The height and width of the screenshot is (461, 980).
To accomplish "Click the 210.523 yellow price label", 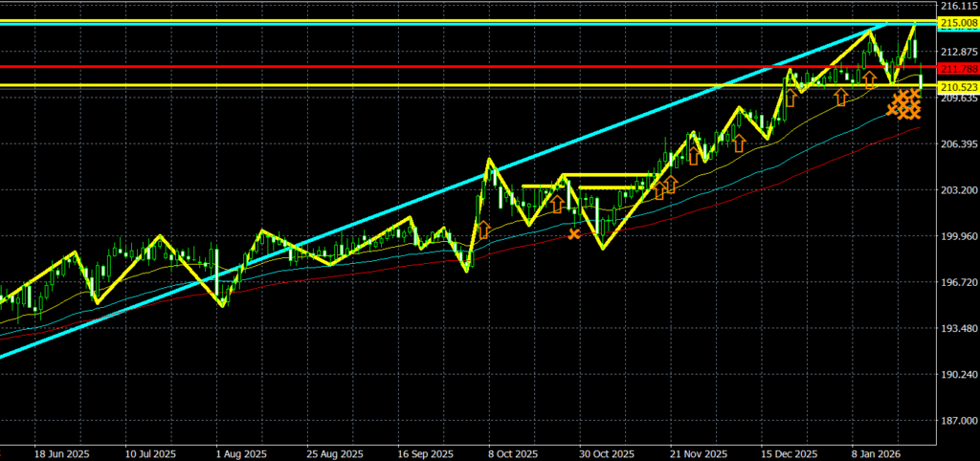I will (959, 87).
